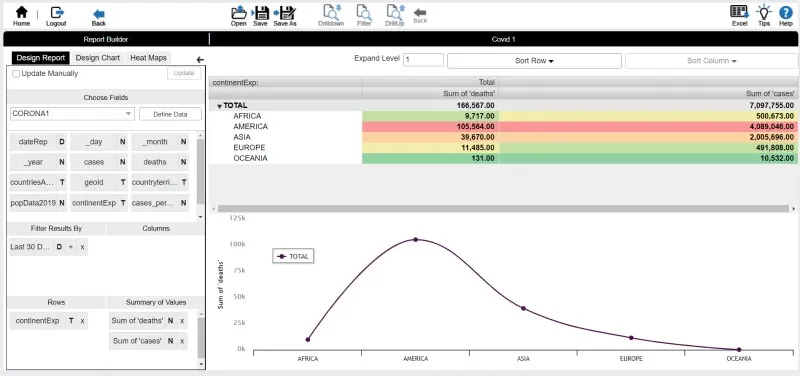
Task: Click the plus on Last 30 D... filter
Action: (71, 247)
